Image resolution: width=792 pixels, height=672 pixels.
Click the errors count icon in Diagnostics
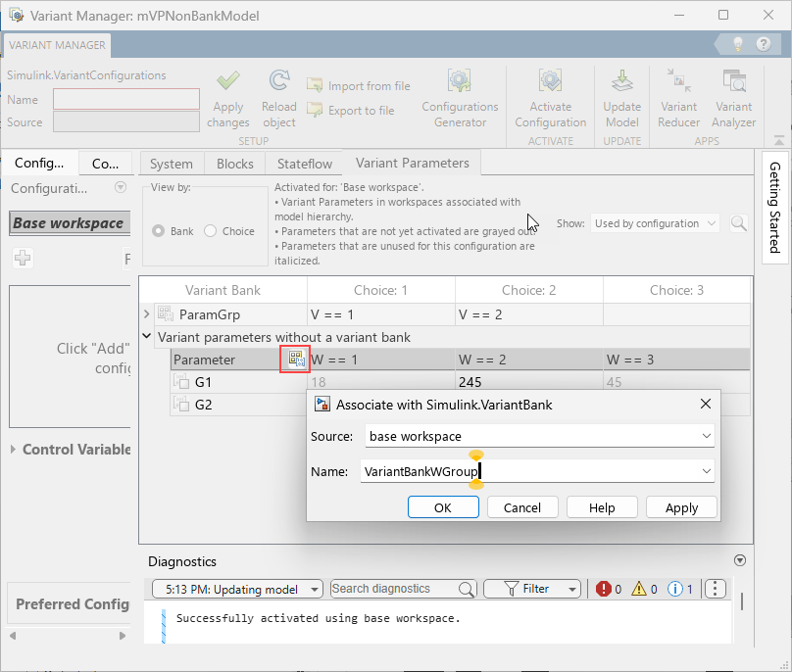[x=603, y=589]
